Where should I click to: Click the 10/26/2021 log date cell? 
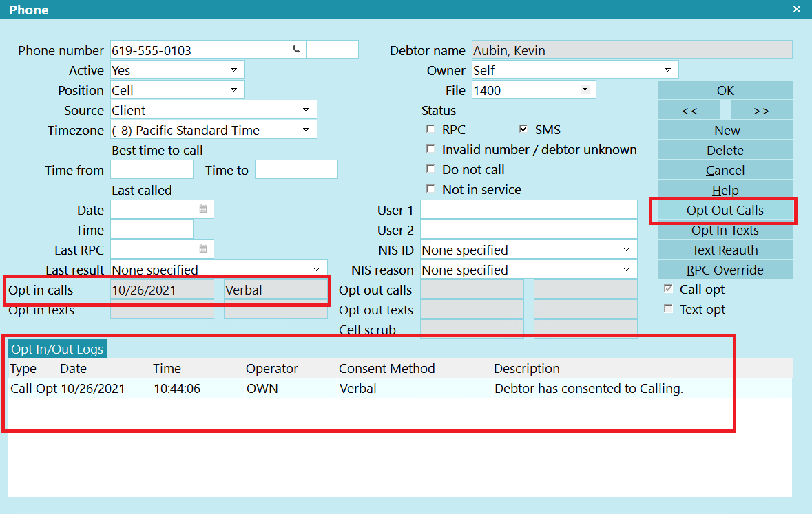pyautogui.click(x=93, y=389)
